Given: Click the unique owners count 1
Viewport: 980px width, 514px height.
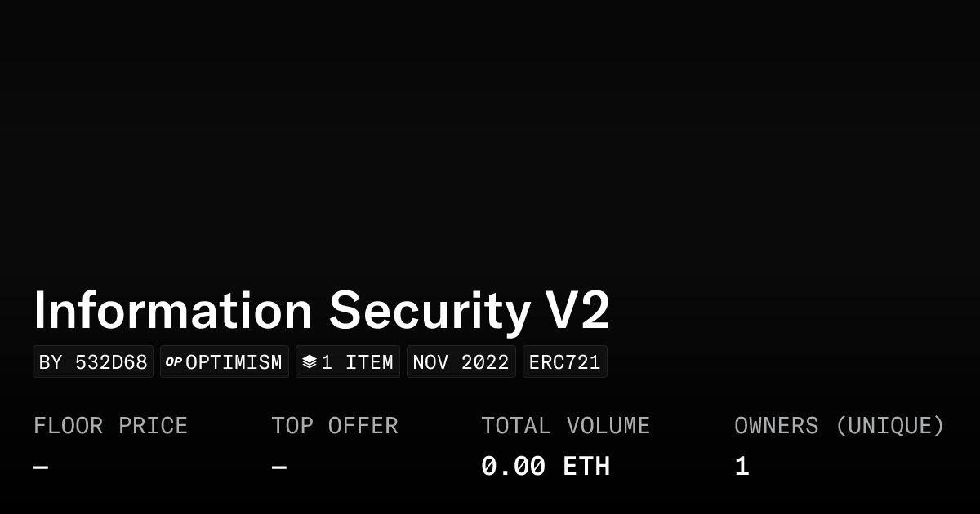Looking at the screenshot, I should 742,467.
